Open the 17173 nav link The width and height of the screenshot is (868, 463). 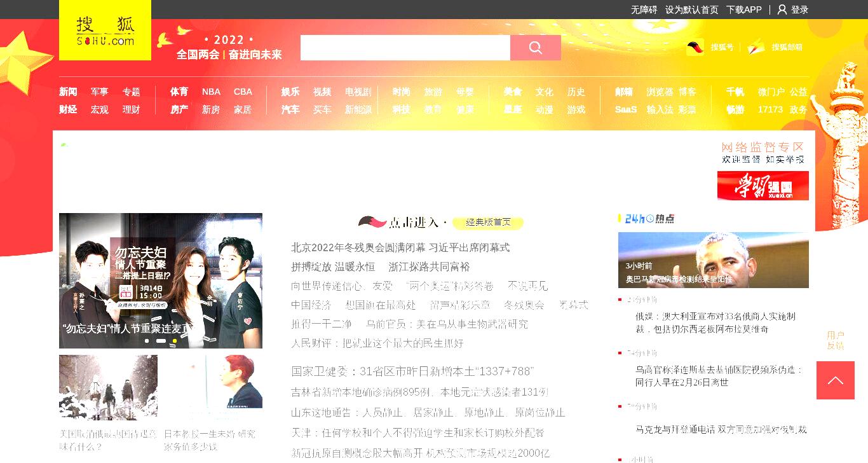click(x=770, y=109)
